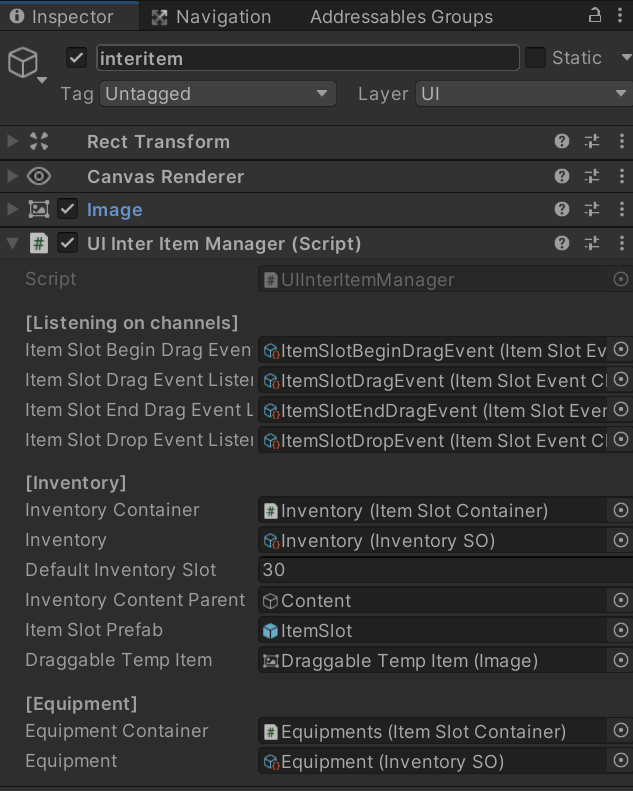Open UI Inter Item Manager context menu
Viewport: 633px width, 791px height.
pos(621,244)
